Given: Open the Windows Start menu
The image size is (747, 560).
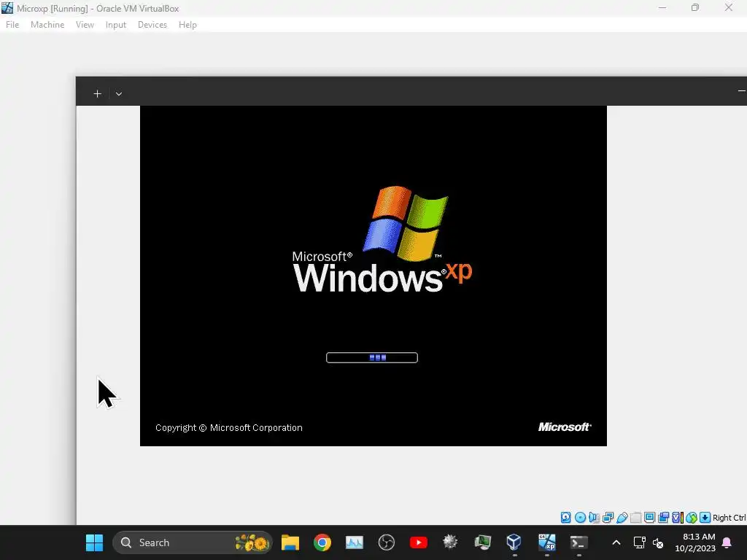Looking at the screenshot, I should 94,542.
